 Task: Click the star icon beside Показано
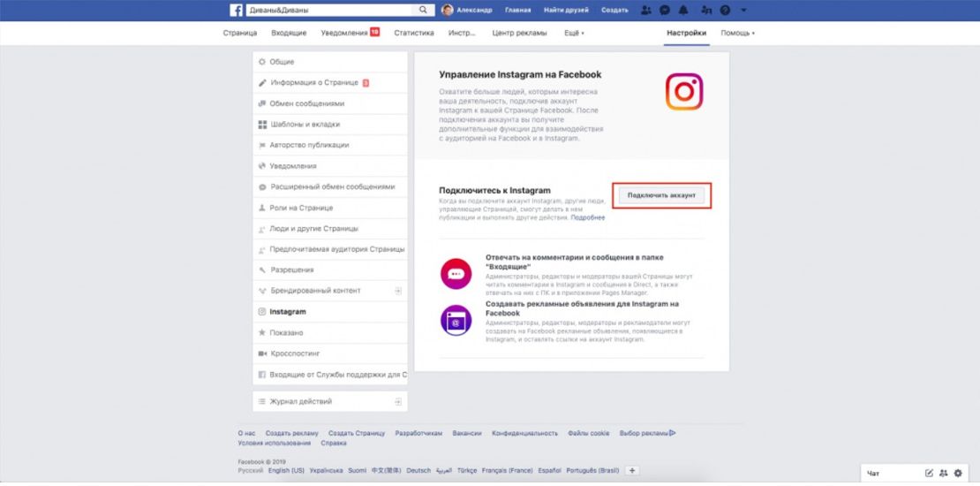pos(262,333)
